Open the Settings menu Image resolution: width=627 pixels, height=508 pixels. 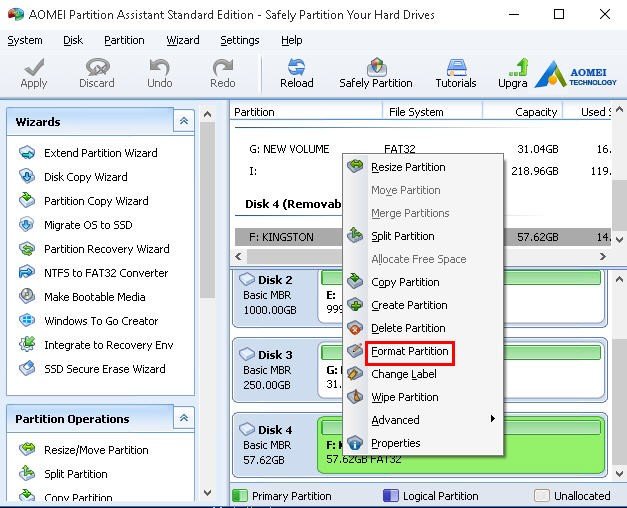coord(240,40)
